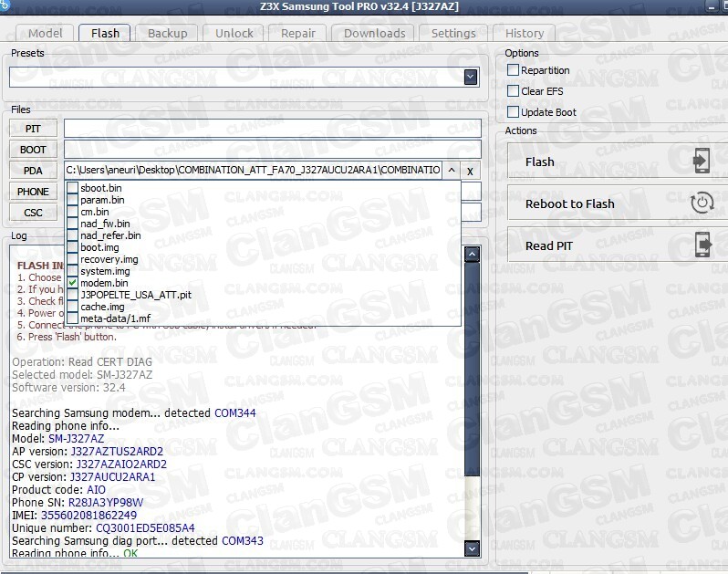Click the IMEI 355602081862249 value
The image size is (728, 574).
coord(88,515)
